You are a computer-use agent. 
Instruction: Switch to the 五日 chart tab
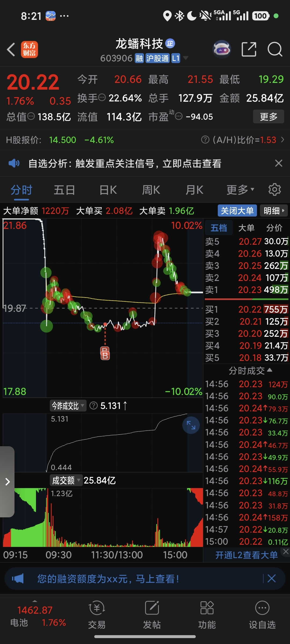coord(64,190)
